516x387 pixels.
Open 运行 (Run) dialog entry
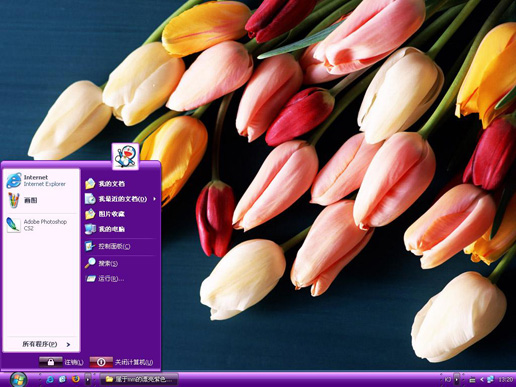tap(120, 279)
